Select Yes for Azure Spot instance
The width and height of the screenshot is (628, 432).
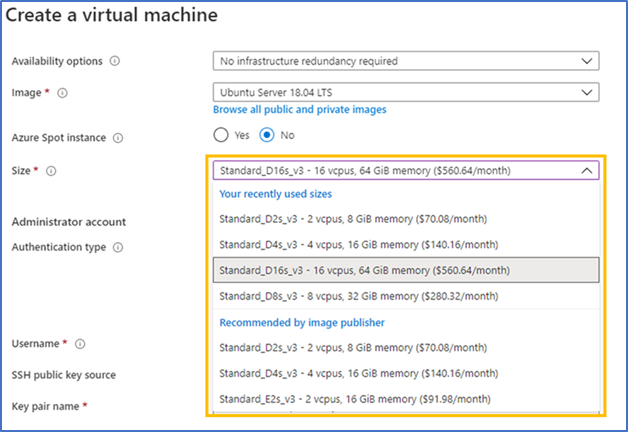pos(221,135)
